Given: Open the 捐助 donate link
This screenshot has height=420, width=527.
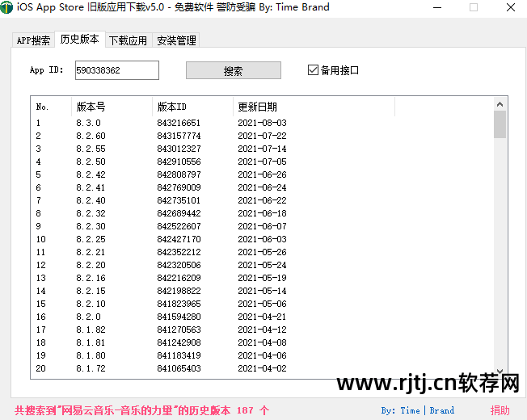Looking at the screenshot, I should pos(500,410).
